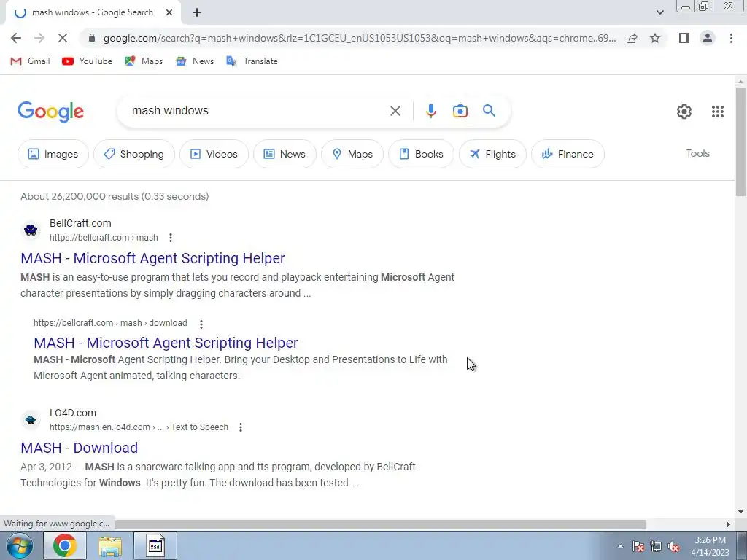This screenshot has height=560, width=747.
Task: Open the tab search dropdown arrow
Action: tap(659, 12)
